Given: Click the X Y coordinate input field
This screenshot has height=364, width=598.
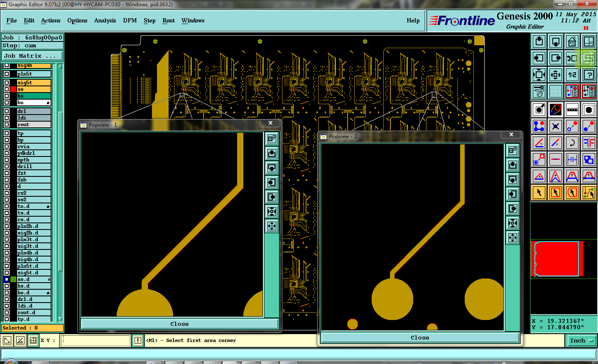Looking at the screenshot, I should click(96, 340).
